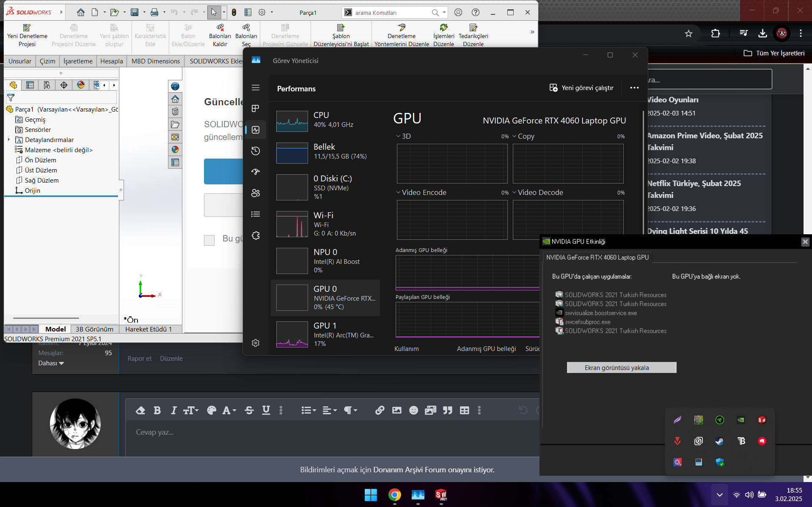Open the DimXpert crosshair tab icon

click(64, 85)
